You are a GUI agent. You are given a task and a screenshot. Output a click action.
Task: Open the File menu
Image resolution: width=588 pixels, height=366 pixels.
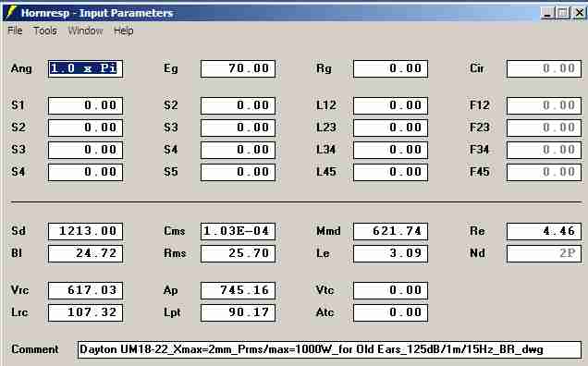pos(15,30)
